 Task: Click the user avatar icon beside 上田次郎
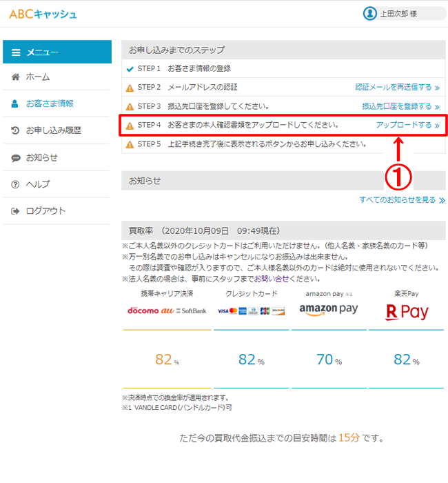(370, 14)
